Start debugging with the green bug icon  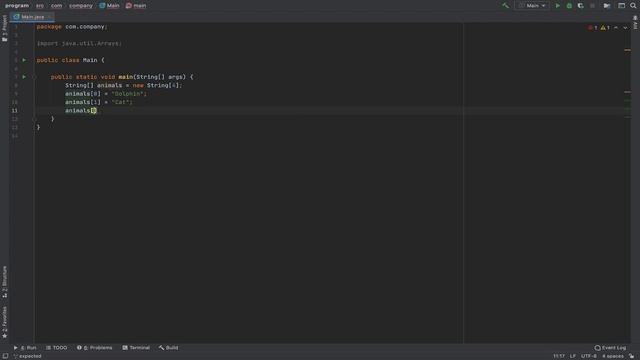[569, 6]
